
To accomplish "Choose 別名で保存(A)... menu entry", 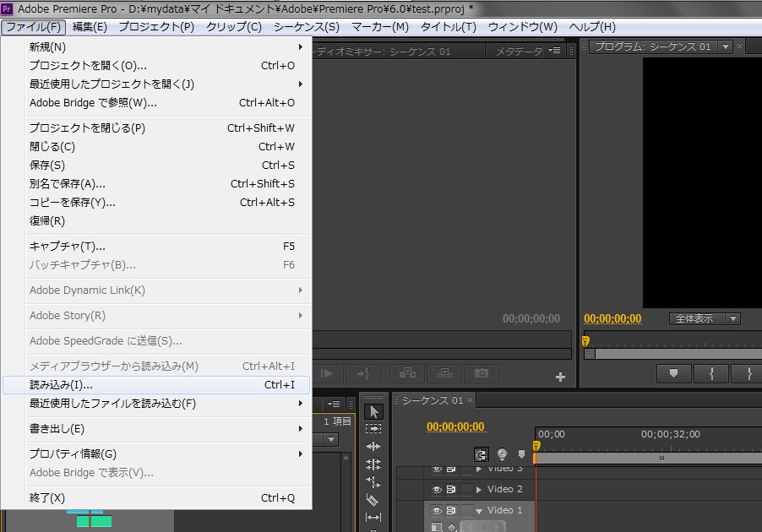I will pos(156,183).
